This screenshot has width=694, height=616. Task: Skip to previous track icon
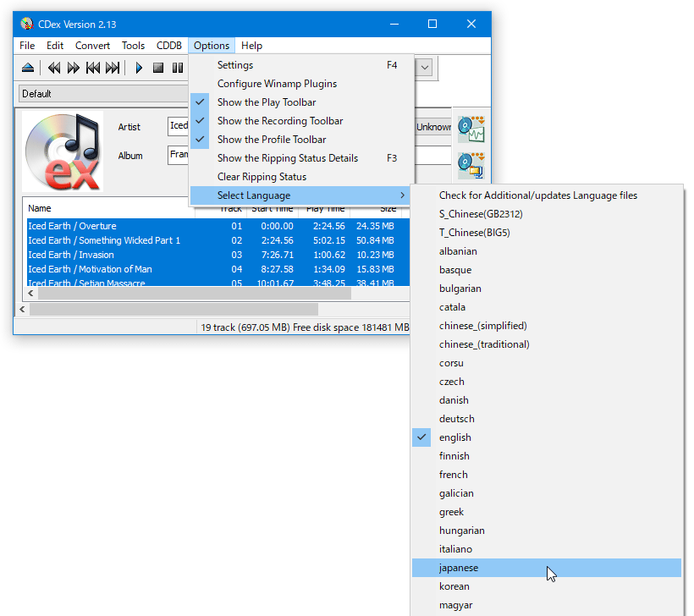coord(93,68)
